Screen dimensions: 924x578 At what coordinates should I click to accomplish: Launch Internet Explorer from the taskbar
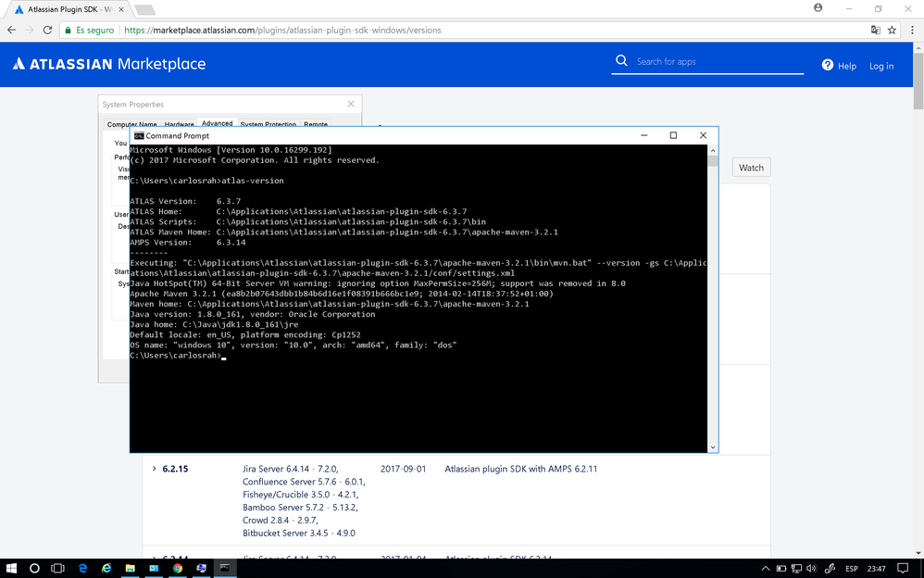tap(106, 569)
